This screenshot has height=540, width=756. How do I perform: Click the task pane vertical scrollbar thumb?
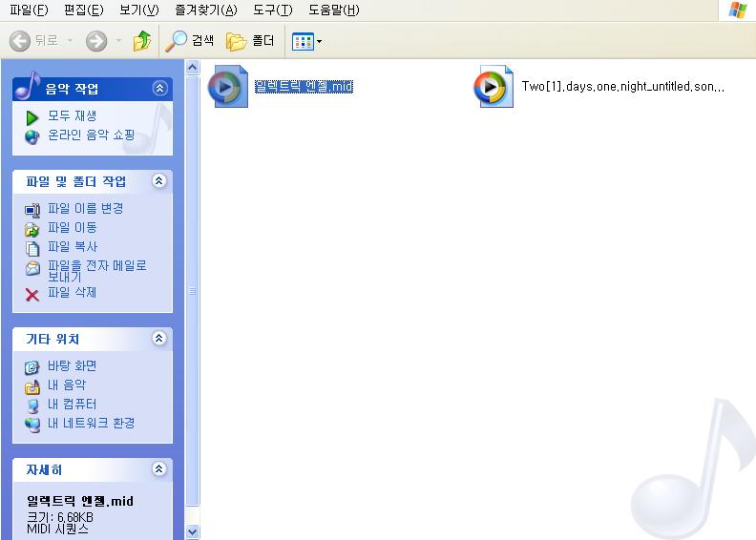[x=193, y=290]
